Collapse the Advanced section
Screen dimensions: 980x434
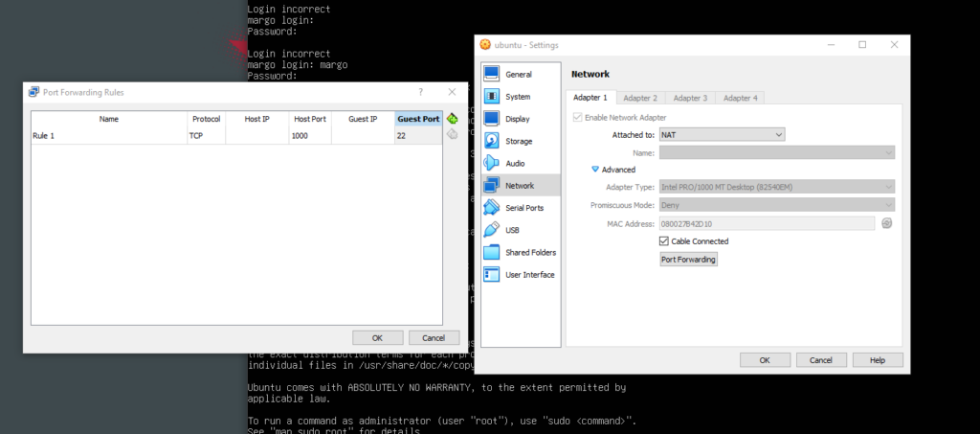[x=595, y=170]
